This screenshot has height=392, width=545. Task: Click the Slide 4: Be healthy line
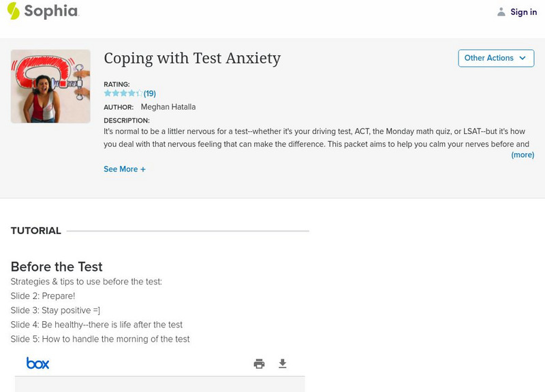pyautogui.click(x=97, y=325)
